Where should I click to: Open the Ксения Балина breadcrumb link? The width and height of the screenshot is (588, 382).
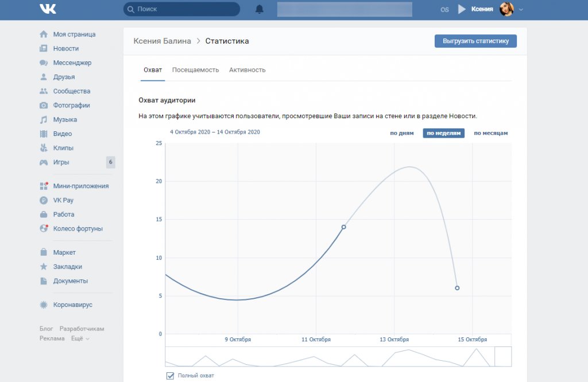tap(161, 41)
